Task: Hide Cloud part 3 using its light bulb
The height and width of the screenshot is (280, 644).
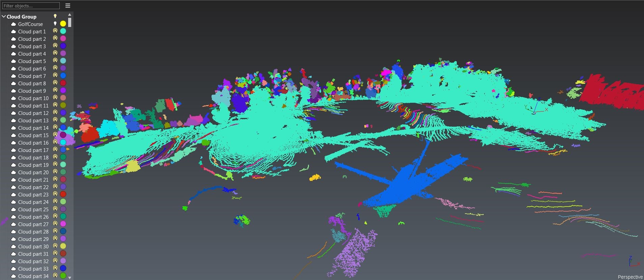Action: coord(55,46)
